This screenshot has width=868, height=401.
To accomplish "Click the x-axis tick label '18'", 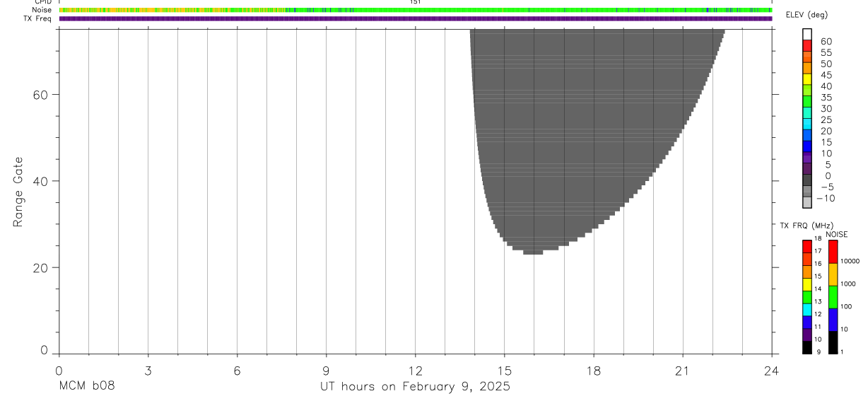I will click(x=594, y=370).
